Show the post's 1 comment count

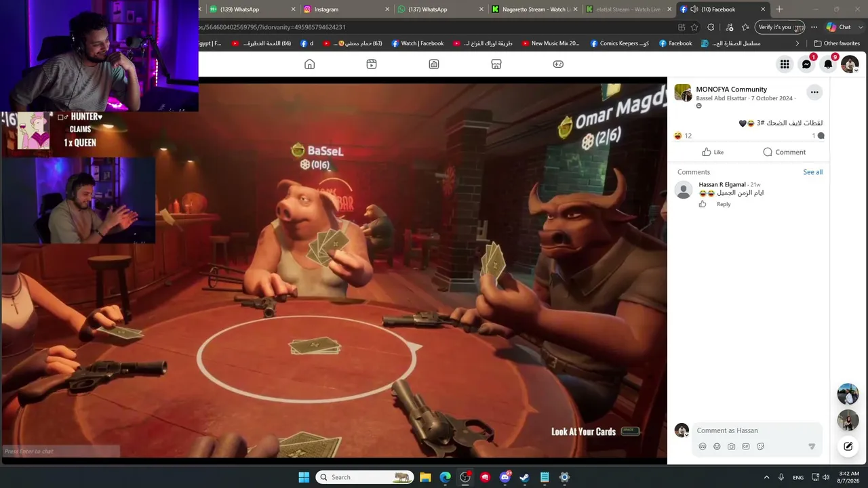click(x=818, y=136)
